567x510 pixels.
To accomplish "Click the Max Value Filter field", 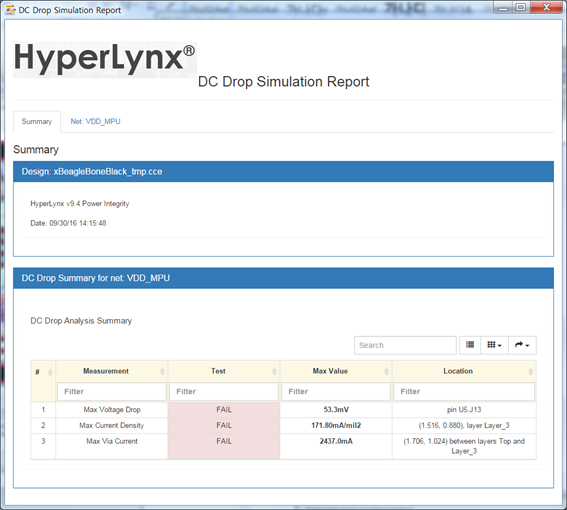I will (336, 391).
